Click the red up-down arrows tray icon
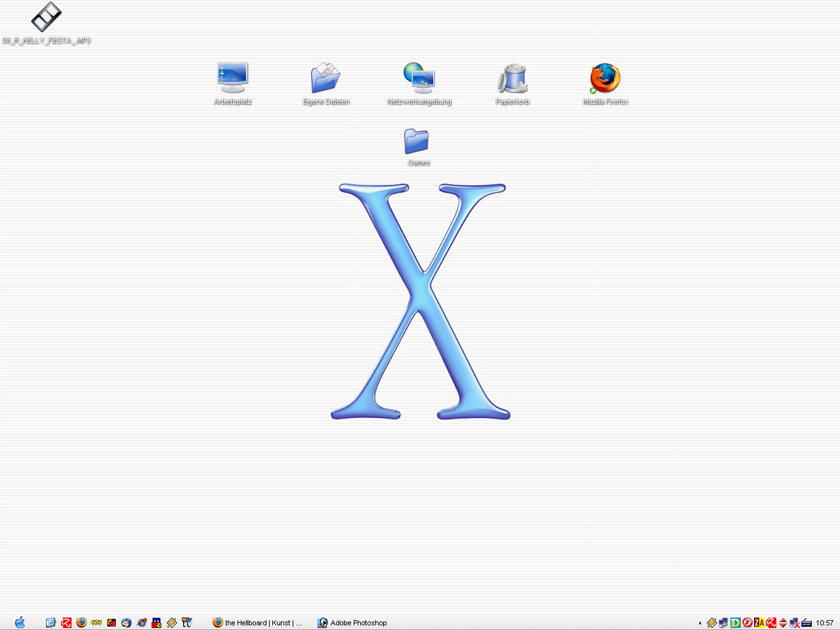The height and width of the screenshot is (630, 840). 783,623
